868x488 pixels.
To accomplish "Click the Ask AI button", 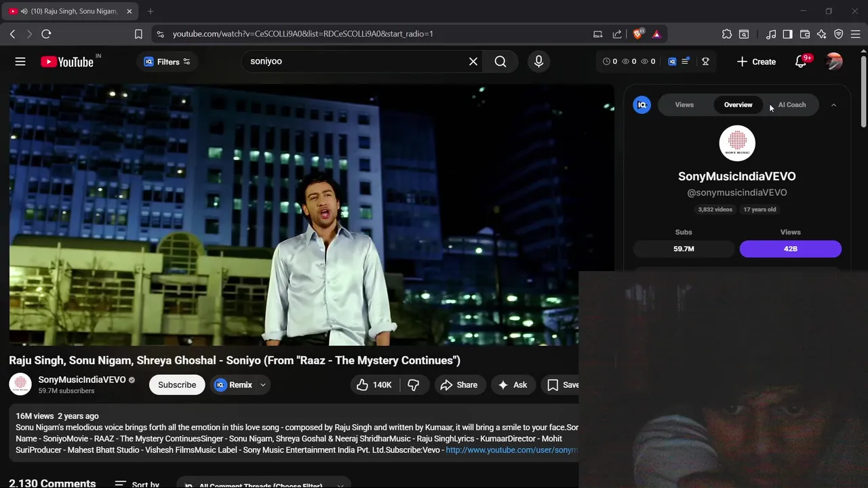I will tap(513, 385).
